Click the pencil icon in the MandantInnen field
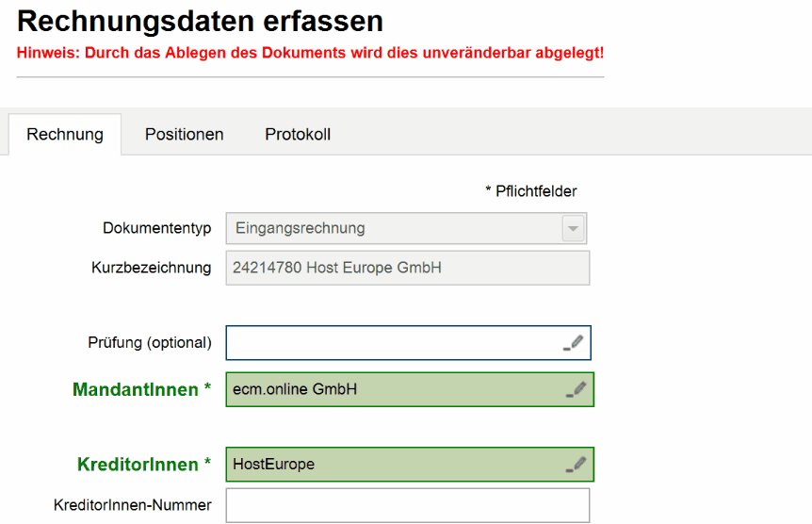The width and height of the screenshot is (812, 524). pos(576,389)
